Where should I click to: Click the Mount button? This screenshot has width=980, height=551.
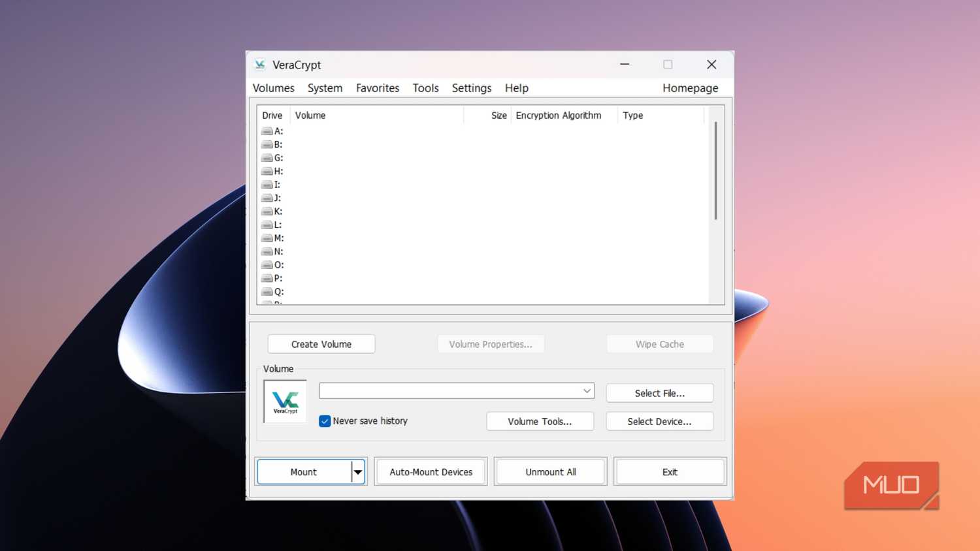tap(304, 472)
